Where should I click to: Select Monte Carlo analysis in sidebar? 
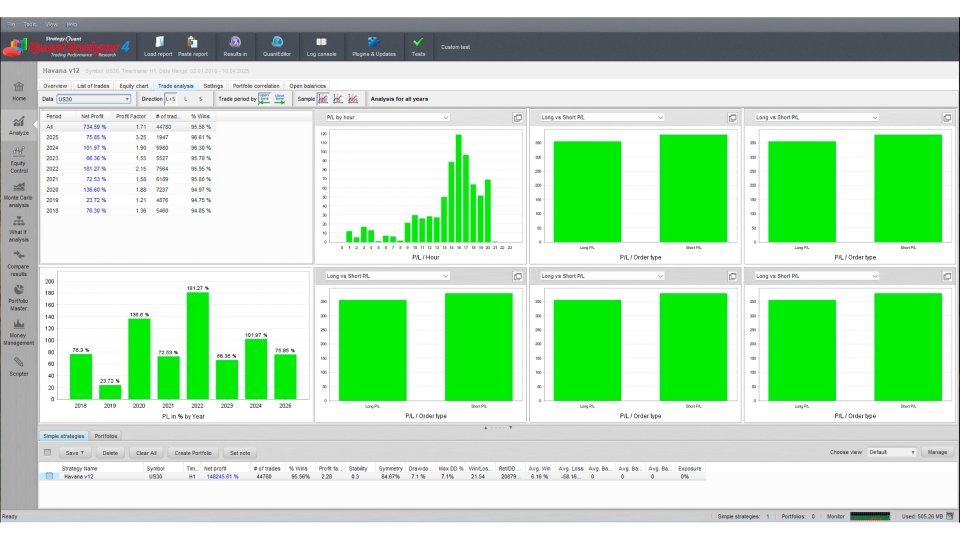pyautogui.click(x=18, y=193)
